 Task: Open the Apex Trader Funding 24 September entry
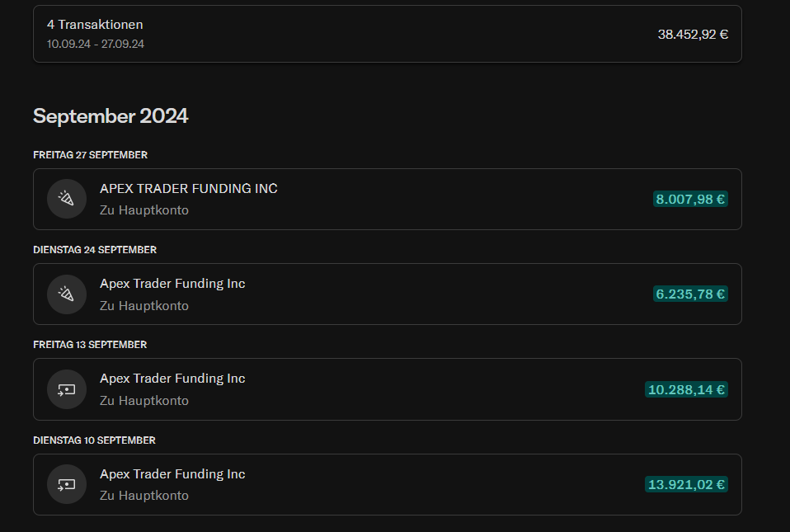pyautogui.click(x=387, y=294)
